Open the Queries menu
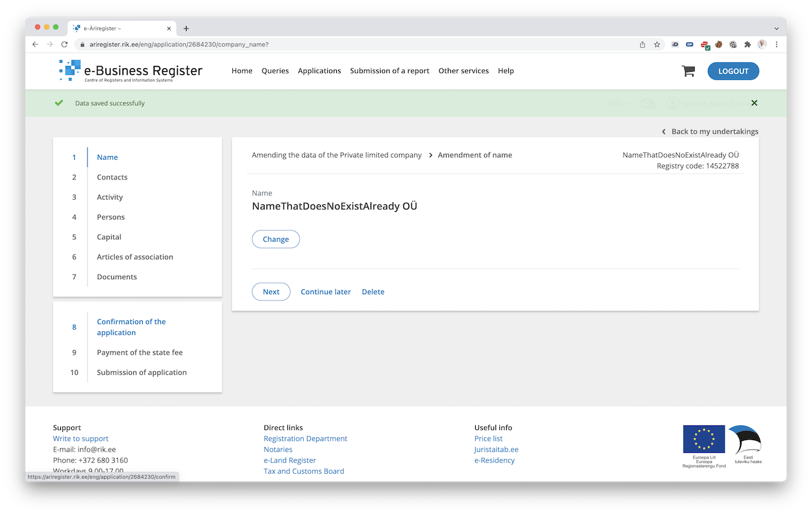812x515 pixels. (x=275, y=71)
